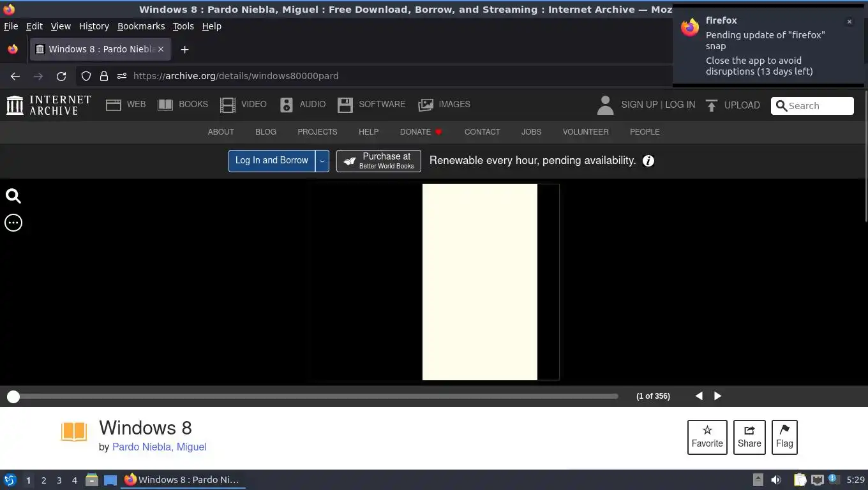868x490 pixels.
Task: Click the start menu launcher icon
Action: 10,480
